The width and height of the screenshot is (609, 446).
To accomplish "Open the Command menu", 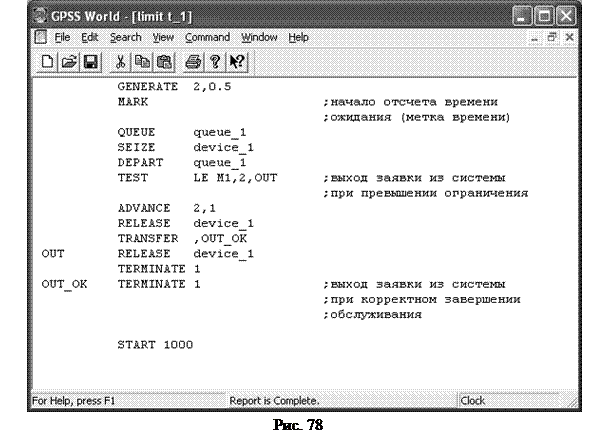I will tap(207, 37).
